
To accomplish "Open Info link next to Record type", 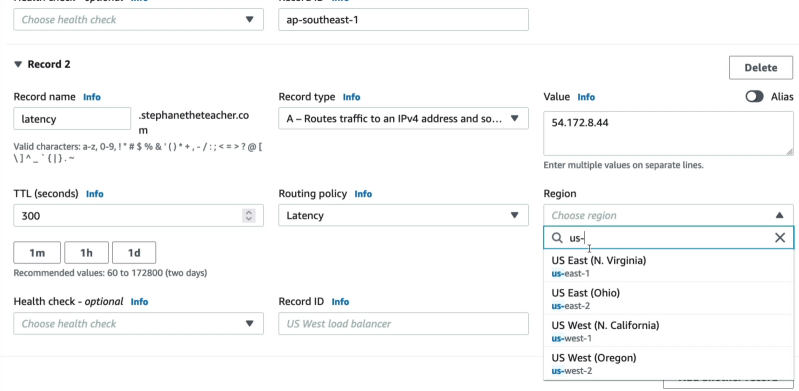I will (351, 97).
